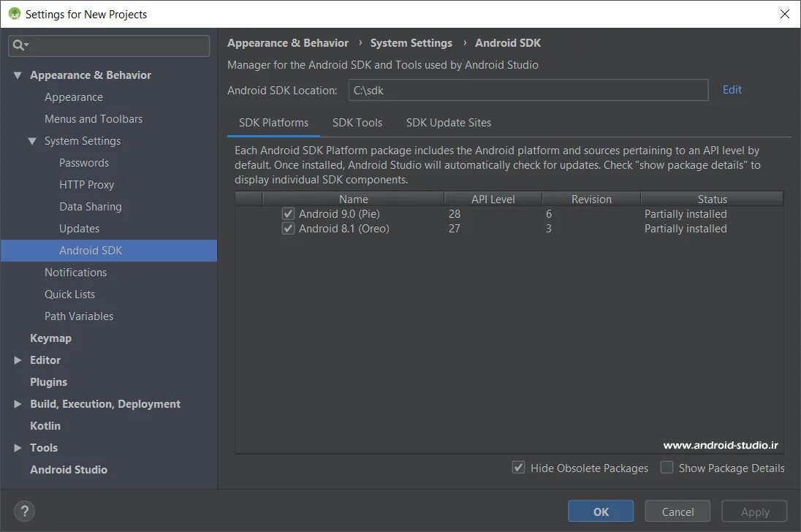Image resolution: width=801 pixels, height=532 pixels.
Task: Confirm with the OK button
Action: [x=601, y=511]
